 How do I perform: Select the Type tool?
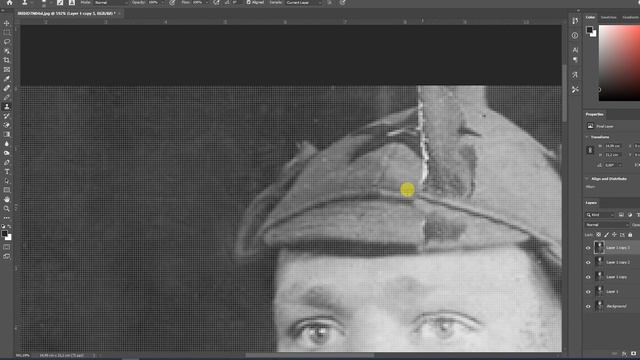pyautogui.click(x=7, y=171)
